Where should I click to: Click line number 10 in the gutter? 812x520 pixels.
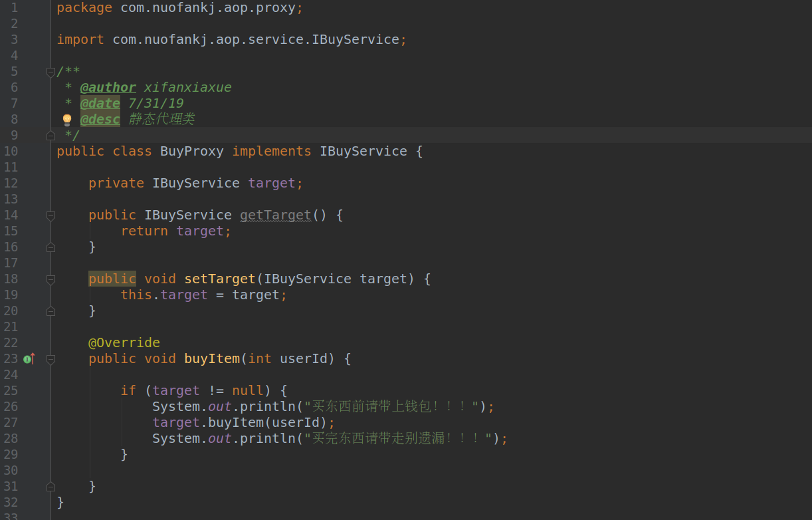click(x=11, y=151)
